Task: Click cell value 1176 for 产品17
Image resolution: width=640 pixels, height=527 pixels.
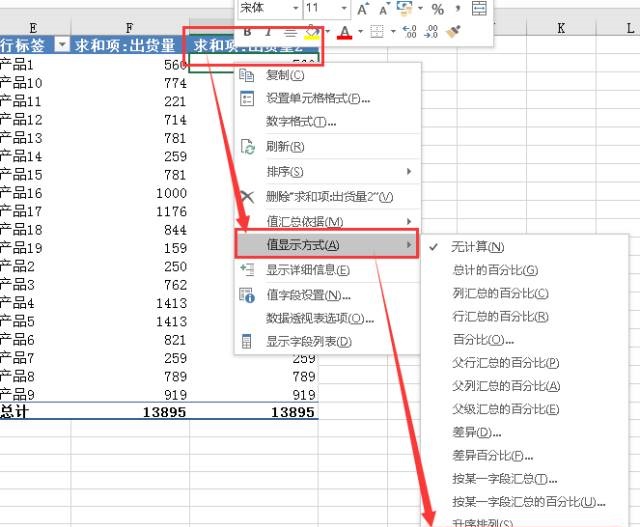Action: pos(171,211)
